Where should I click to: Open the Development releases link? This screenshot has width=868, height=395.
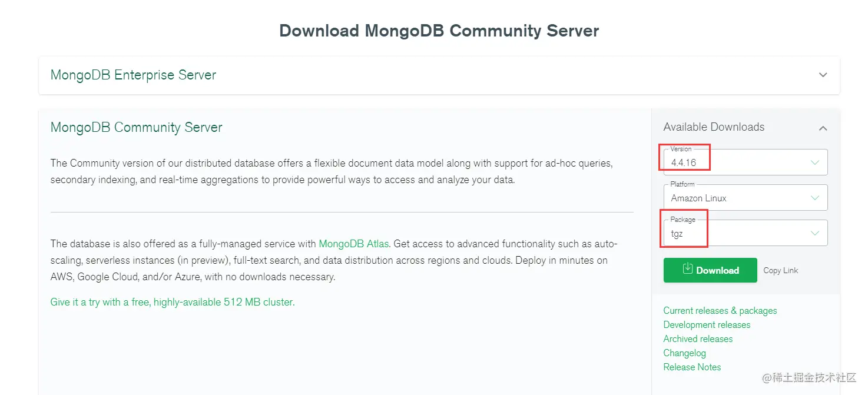point(707,325)
